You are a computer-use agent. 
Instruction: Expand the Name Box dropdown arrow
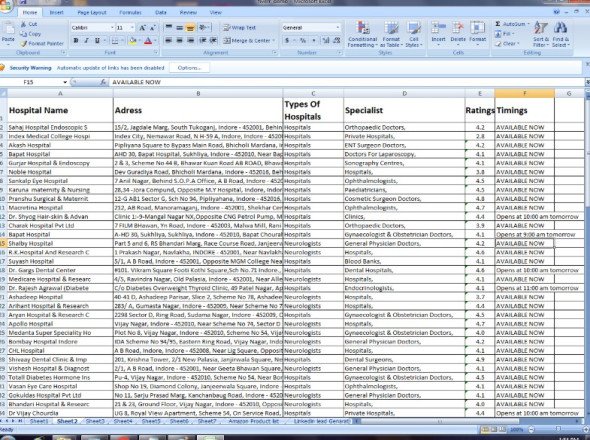[x=65, y=82]
